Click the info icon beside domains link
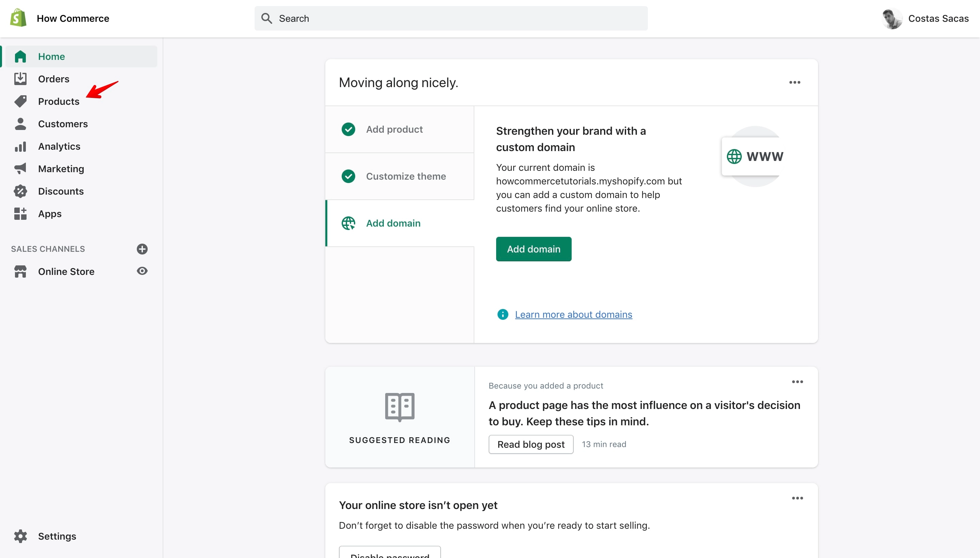Screen dimensions: 980x558 tap(503, 314)
